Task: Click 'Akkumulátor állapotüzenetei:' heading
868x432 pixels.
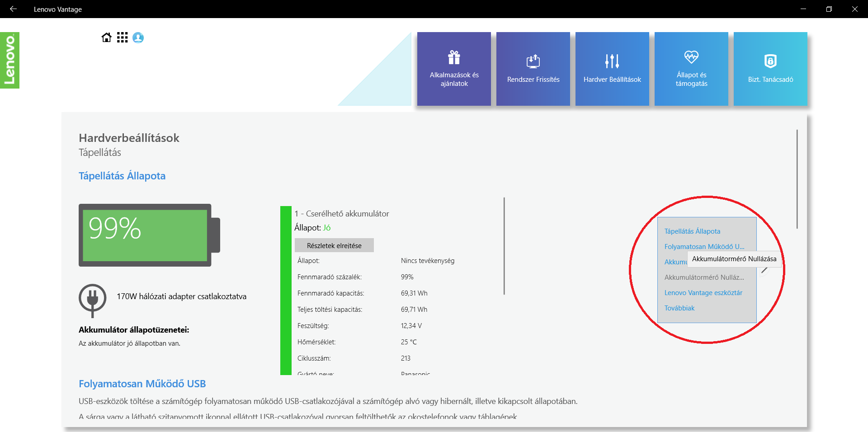Action: click(x=134, y=330)
